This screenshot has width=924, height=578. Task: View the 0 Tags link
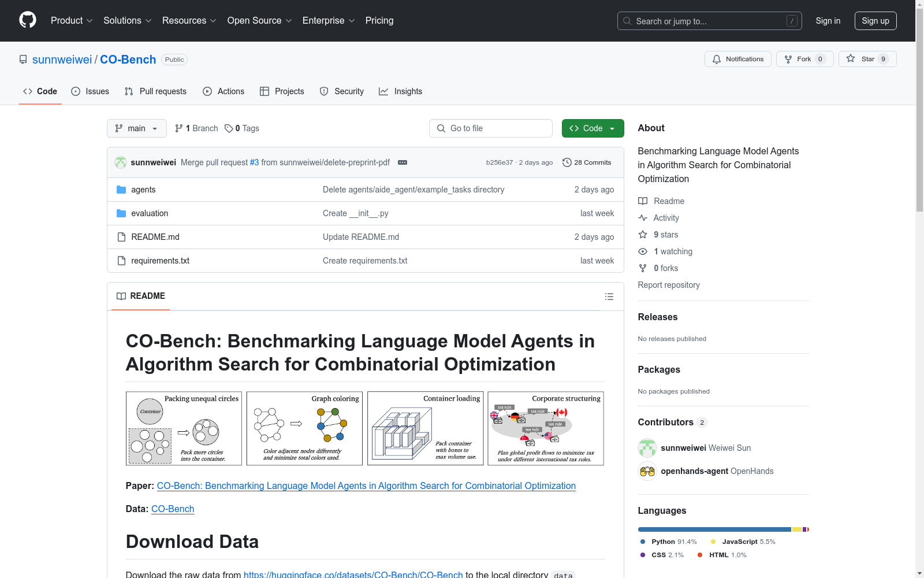tap(242, 128)
